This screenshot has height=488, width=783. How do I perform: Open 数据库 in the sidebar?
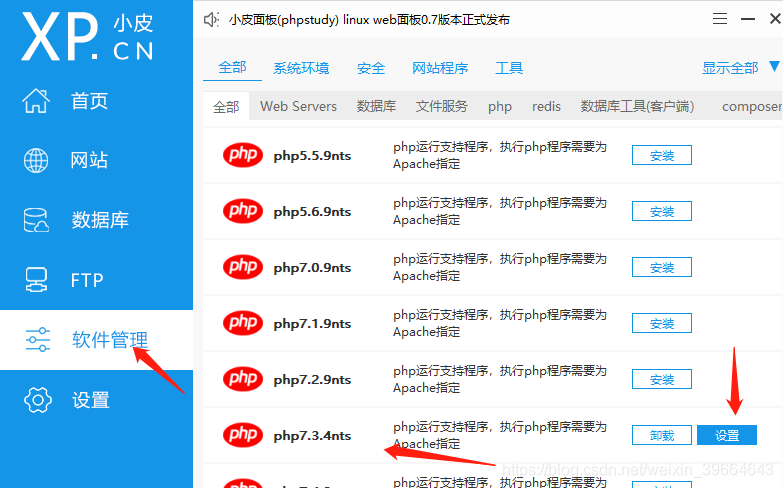[100, 220]
